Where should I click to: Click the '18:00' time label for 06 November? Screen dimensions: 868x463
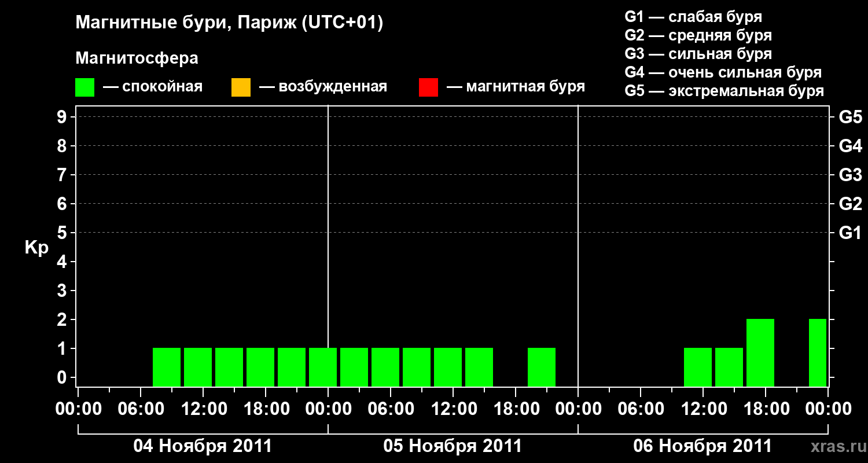766,409
